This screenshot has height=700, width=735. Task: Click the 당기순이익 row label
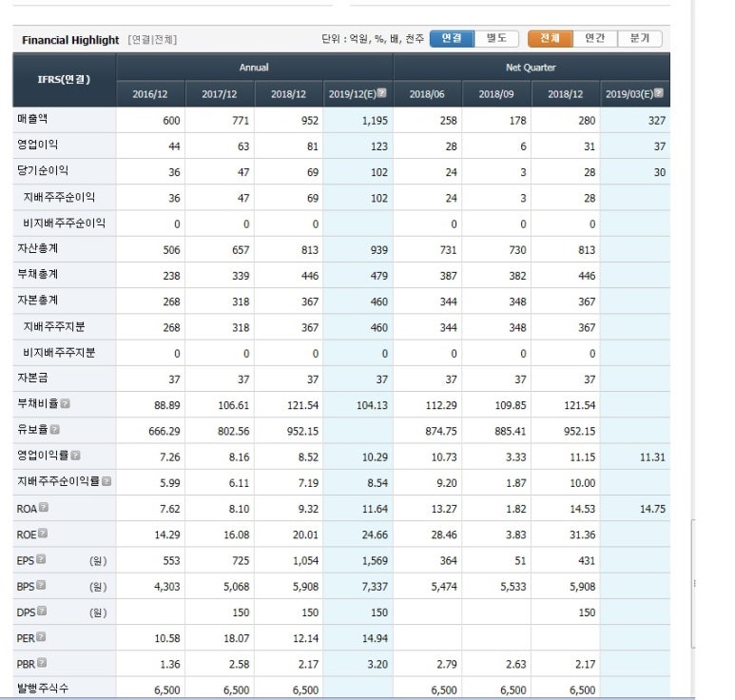[43, 170]
